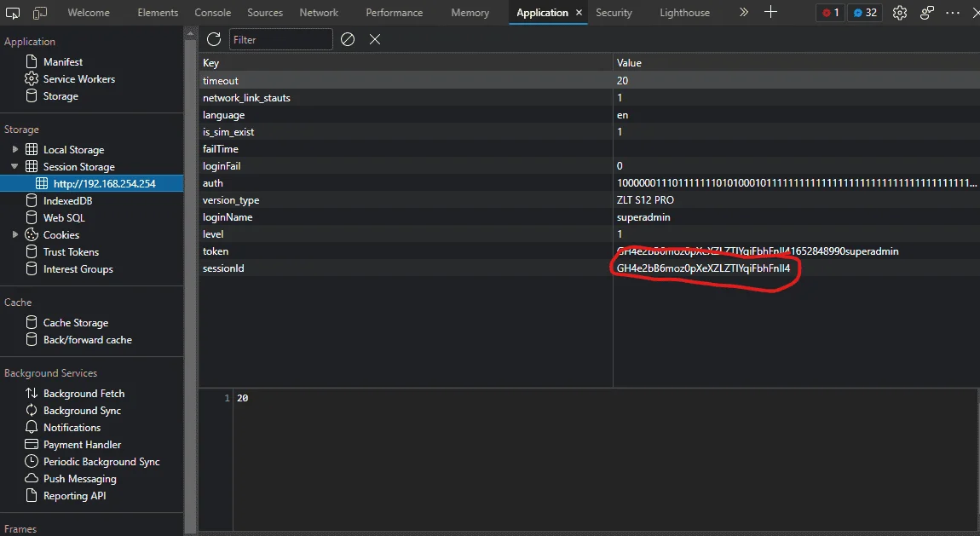Select the is_sim_exist row

click(590, 132)
